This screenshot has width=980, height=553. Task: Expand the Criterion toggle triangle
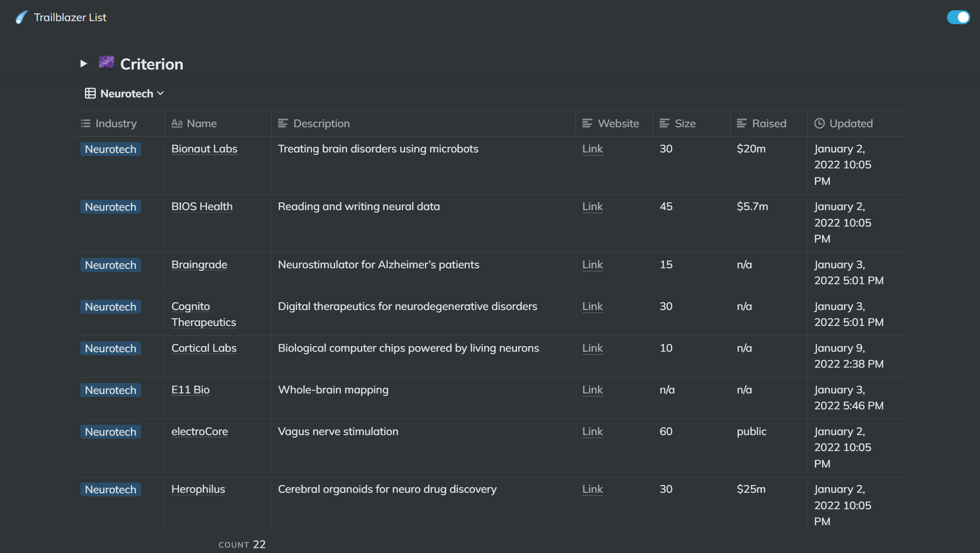83,64
